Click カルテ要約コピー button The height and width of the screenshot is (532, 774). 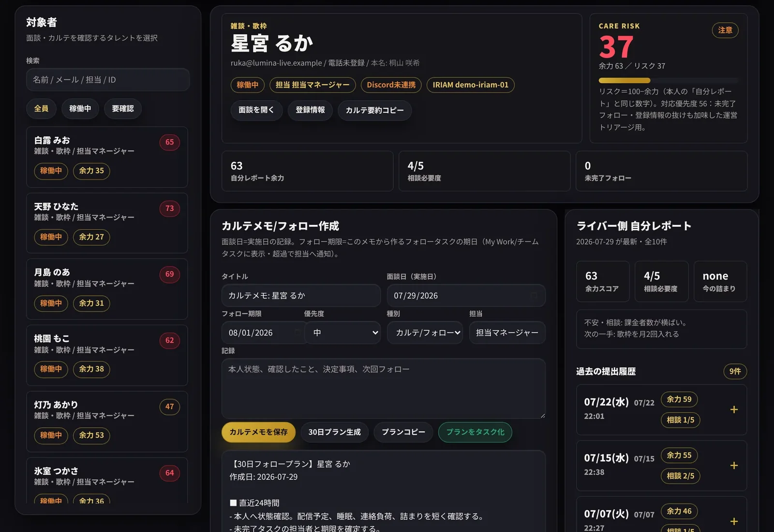(x=374, y=110)
